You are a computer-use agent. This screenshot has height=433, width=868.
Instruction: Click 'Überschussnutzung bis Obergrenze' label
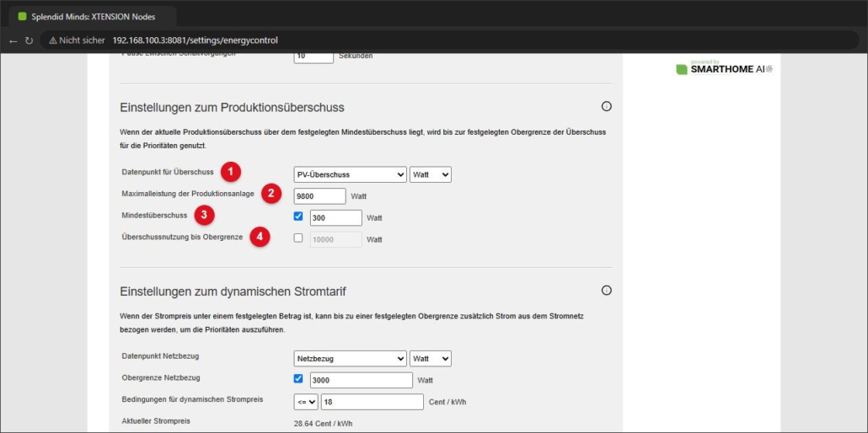click(182, 237)
